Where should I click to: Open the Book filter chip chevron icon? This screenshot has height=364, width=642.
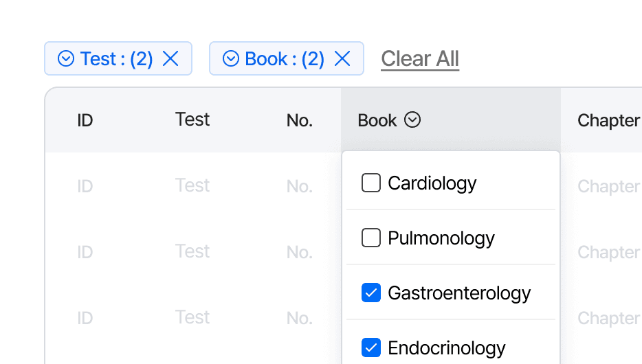coord(231,58)
